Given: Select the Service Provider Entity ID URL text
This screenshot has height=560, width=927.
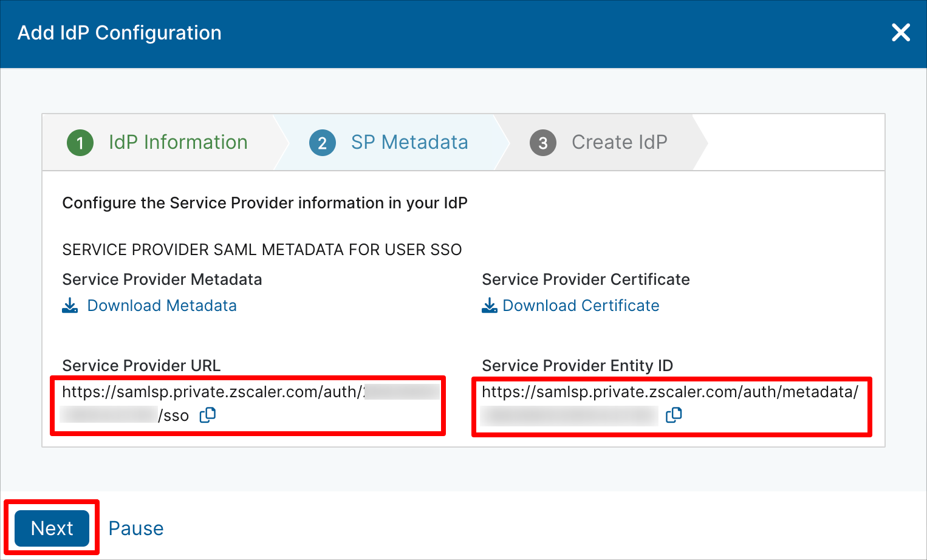Looking at the screenshot, I should coord(670,404).
